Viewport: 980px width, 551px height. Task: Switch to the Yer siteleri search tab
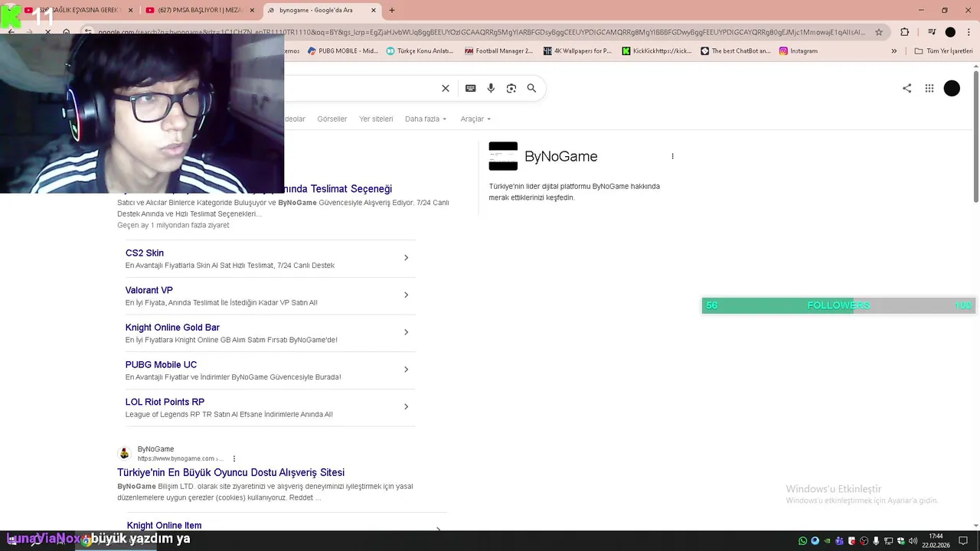tap(376, 119)
